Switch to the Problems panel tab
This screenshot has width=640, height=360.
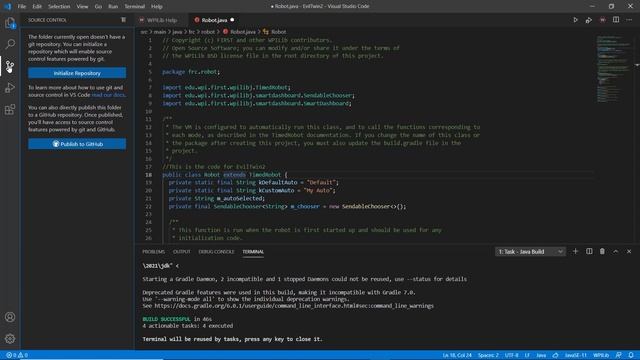[153, 252]
